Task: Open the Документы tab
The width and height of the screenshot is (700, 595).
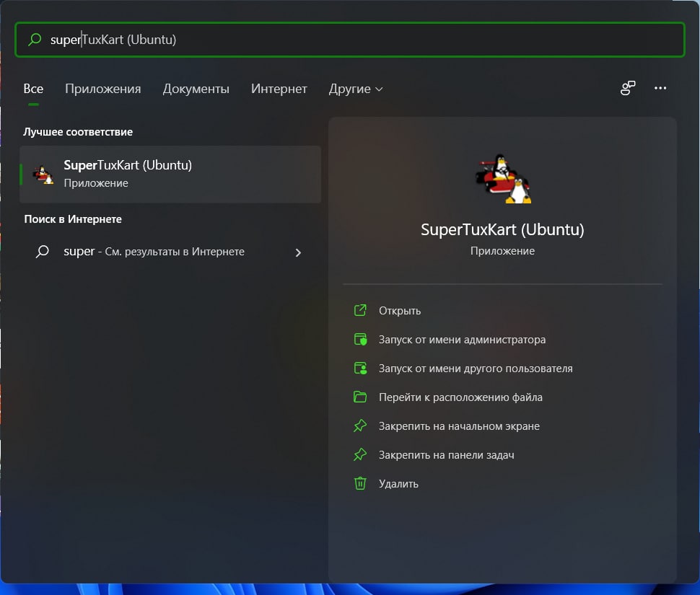Action: coord(196,89)
